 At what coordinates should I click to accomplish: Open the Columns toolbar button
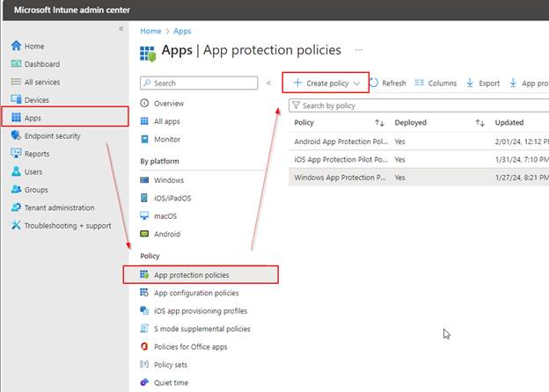pos(436,83)
